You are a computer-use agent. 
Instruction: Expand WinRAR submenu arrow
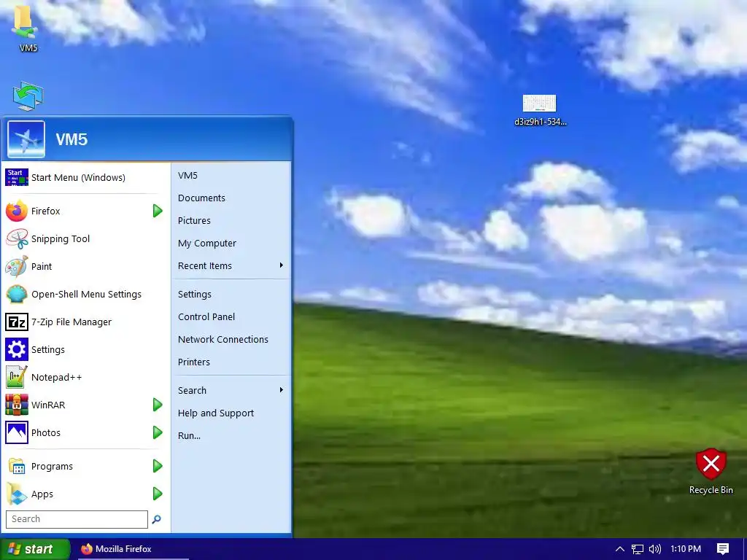[x=158, y=405]
